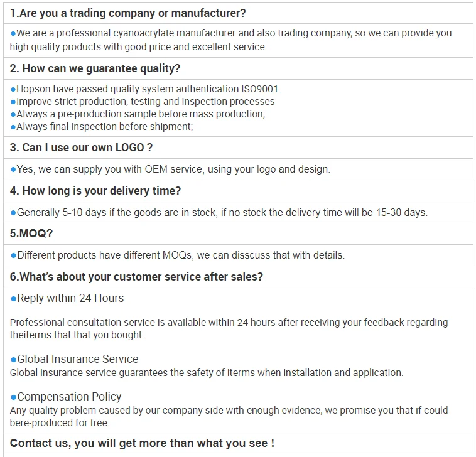Select the "How can we guarantee quality?" heading

95,68
